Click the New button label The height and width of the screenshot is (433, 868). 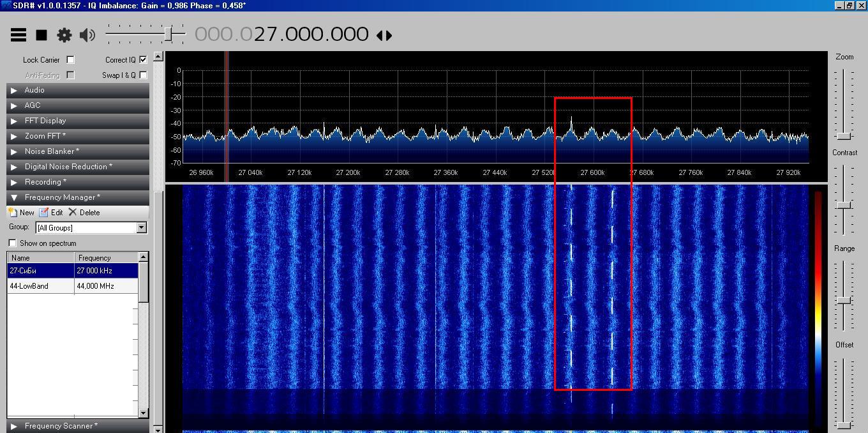[27, 213]
